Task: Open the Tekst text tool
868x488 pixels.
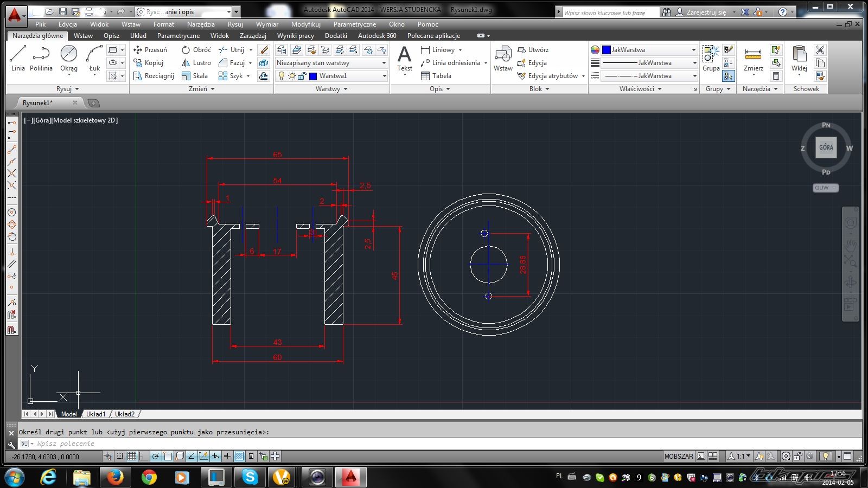Action: [405, 59]
